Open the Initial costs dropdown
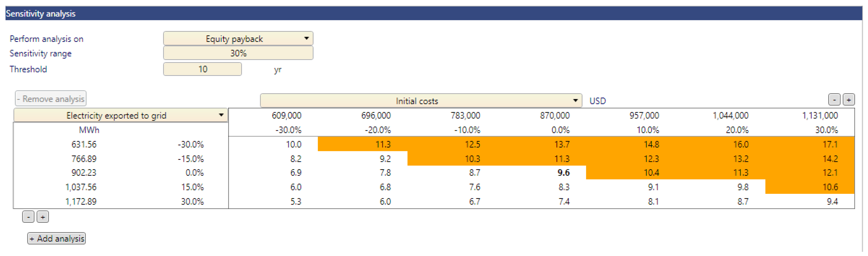868x256 pixels. (x=420, y=101)
